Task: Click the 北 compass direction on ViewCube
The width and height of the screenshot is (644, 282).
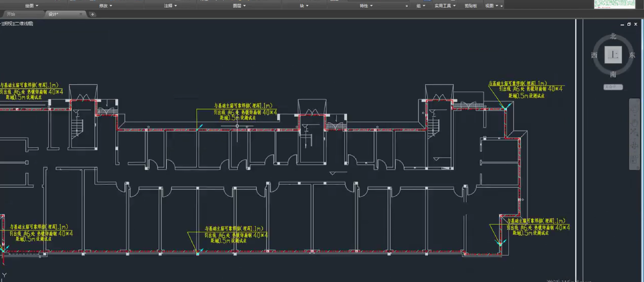Action: (x=613, y=36)
